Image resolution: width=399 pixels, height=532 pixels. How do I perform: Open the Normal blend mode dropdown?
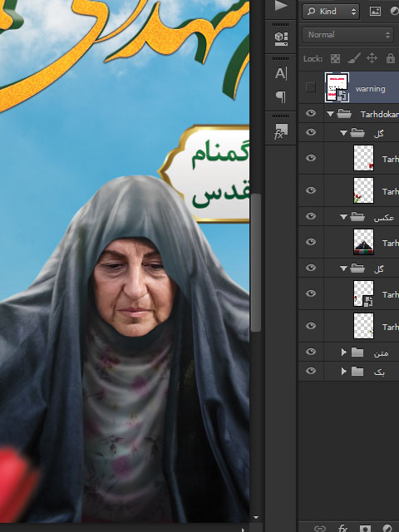pos(348,35)
